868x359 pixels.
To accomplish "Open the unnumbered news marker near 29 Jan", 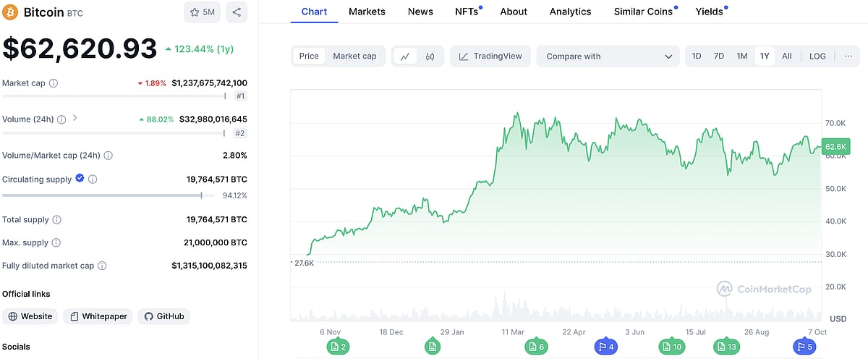I will pos(433,347).
